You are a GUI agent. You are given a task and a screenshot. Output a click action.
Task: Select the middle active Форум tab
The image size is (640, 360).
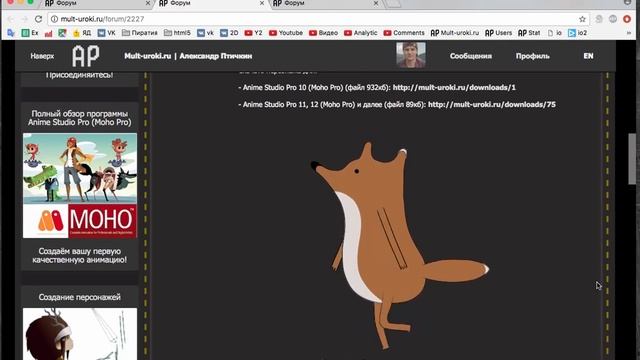point(209,3)
